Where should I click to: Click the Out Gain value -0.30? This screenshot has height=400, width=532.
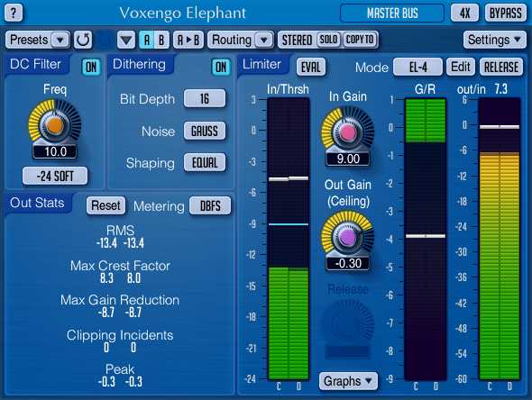pos(348,263)
